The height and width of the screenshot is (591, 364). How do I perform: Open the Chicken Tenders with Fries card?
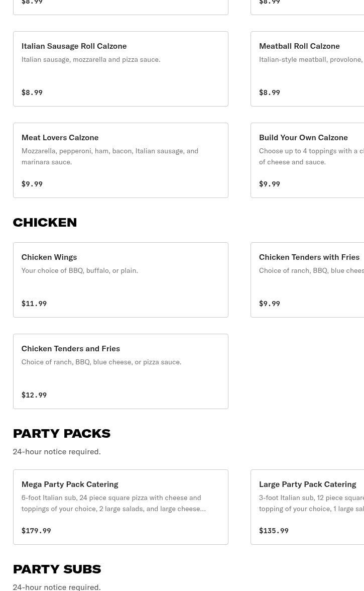307,279
